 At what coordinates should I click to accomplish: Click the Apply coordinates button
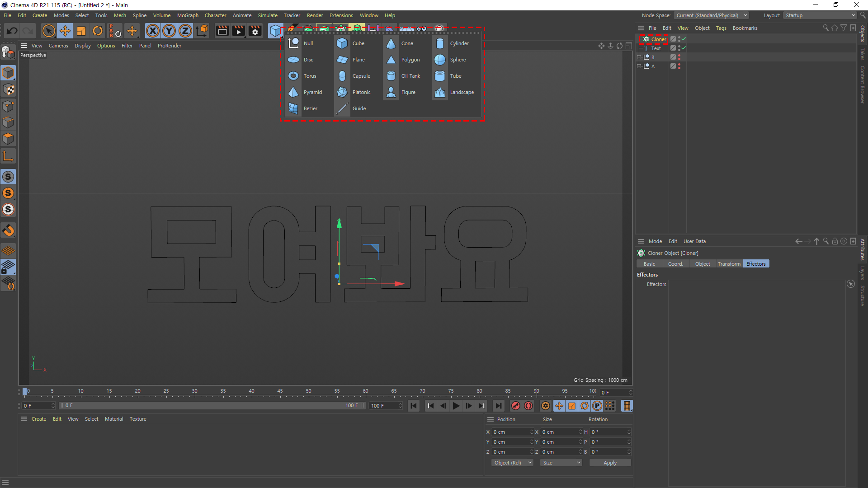coord(610,463)
